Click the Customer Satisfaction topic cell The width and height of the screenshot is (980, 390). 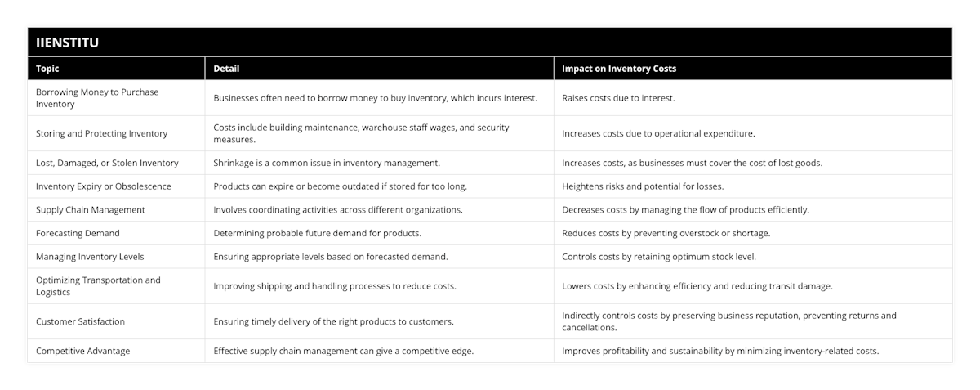pos(80,321)
